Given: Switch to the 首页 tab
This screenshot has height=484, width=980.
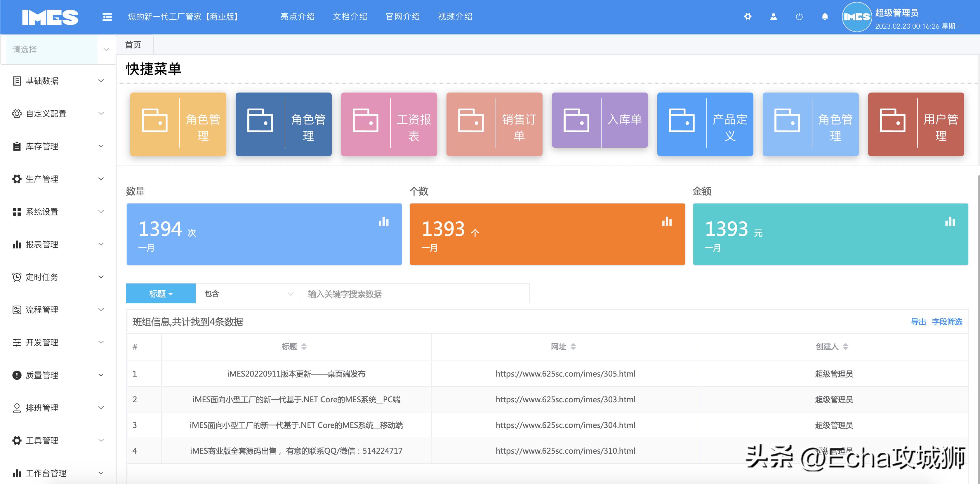Looking at the screenshot, I should click(x=133, y=44).
